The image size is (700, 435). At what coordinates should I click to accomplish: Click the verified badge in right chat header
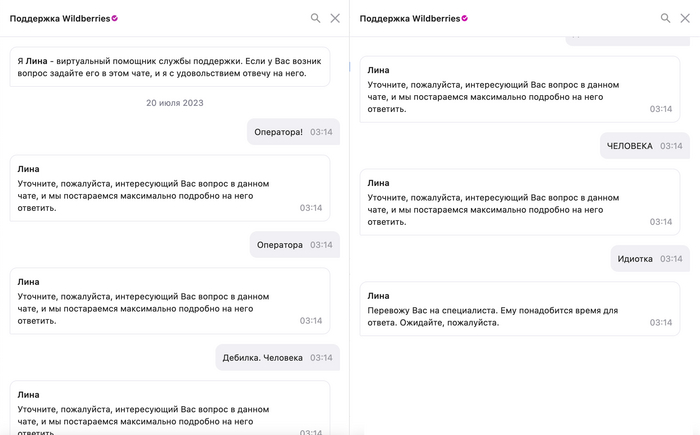coord(465,18)
